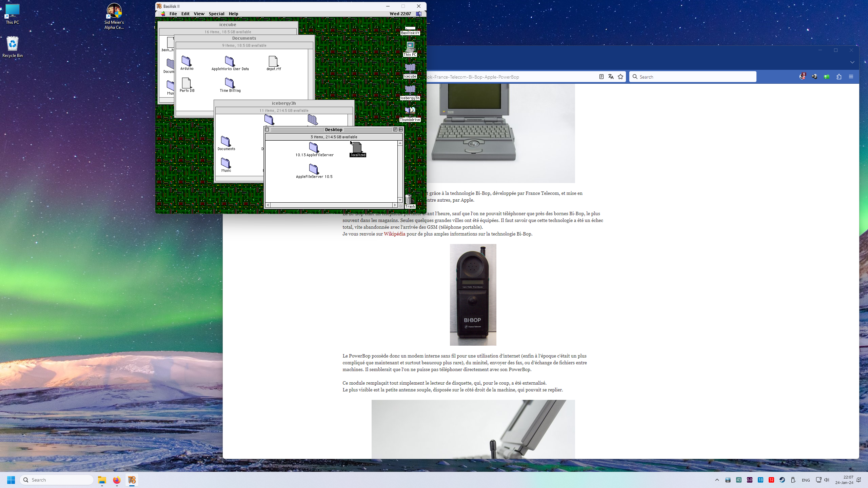
Task: Select the icecube volume on Mac desktop
Action: (410, 71)
